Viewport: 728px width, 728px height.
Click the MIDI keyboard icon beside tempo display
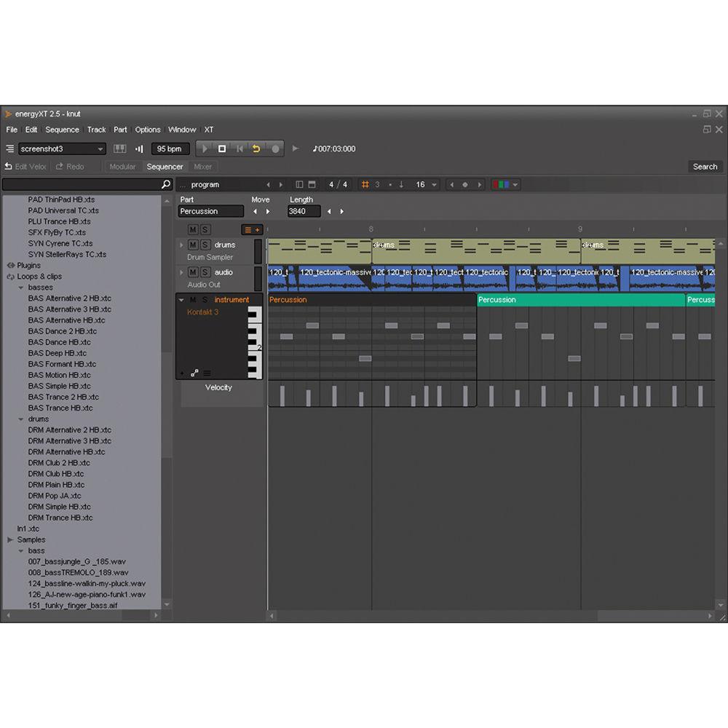coord(119,149)
